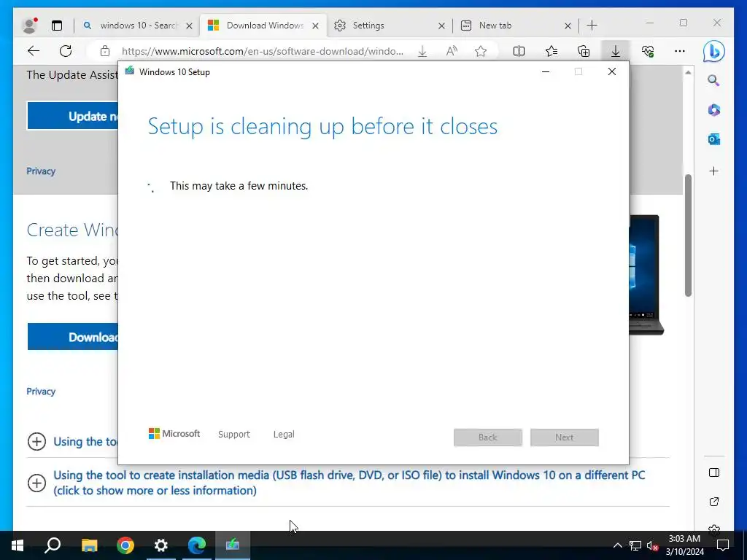Screen dimensions: 747x560
Task: Switch to Edge on the taskbar
Action: click(197, 545)
